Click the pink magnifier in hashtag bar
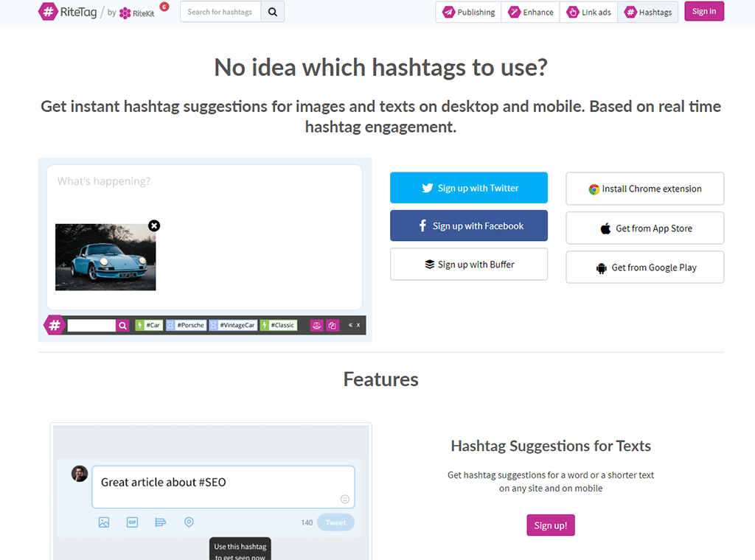The width and height of the screenshot is (755, 560). click(123, 326)
